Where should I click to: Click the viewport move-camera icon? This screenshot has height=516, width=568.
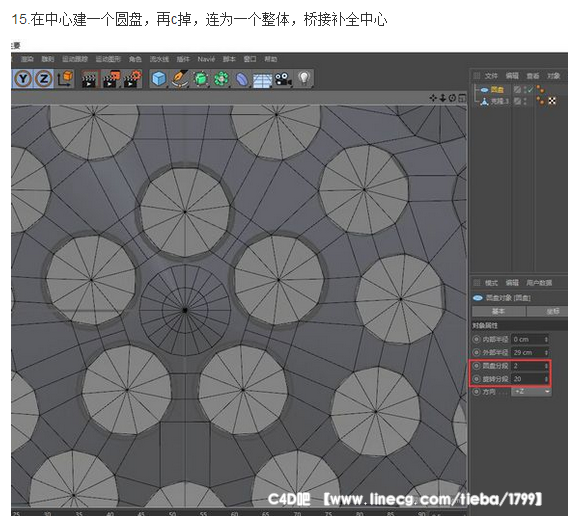[x=433, y=98]
